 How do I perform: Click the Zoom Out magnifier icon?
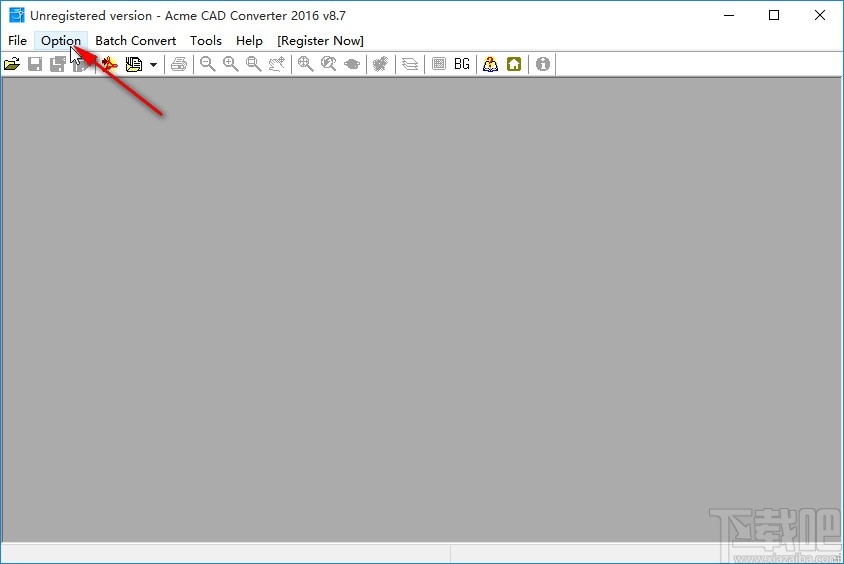[x=207, y=64]
